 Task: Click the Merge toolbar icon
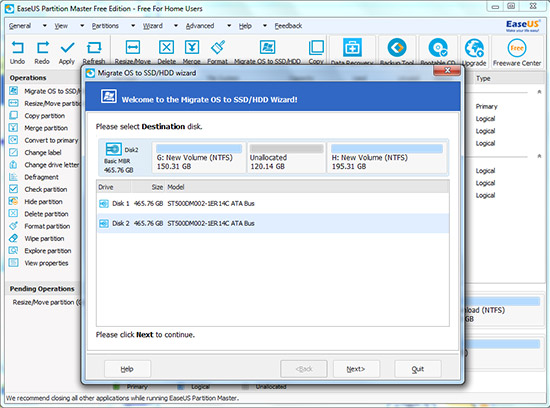point(192,47)
